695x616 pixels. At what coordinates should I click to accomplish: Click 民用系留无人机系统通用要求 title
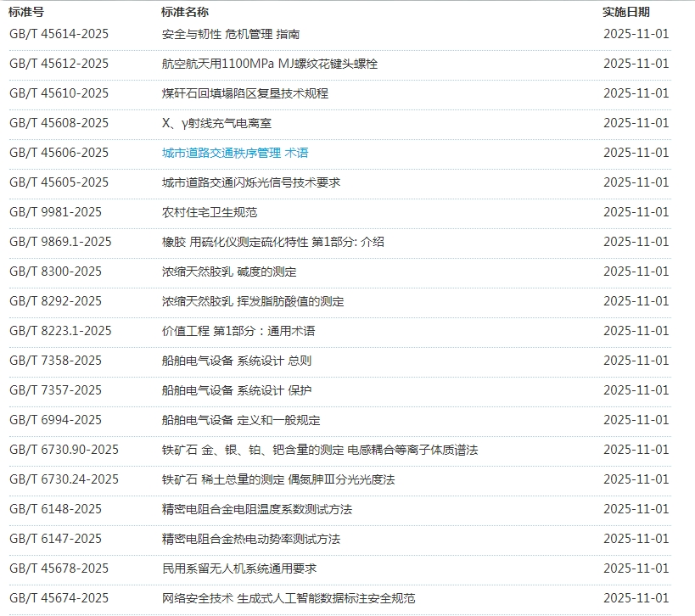[239, 568]
